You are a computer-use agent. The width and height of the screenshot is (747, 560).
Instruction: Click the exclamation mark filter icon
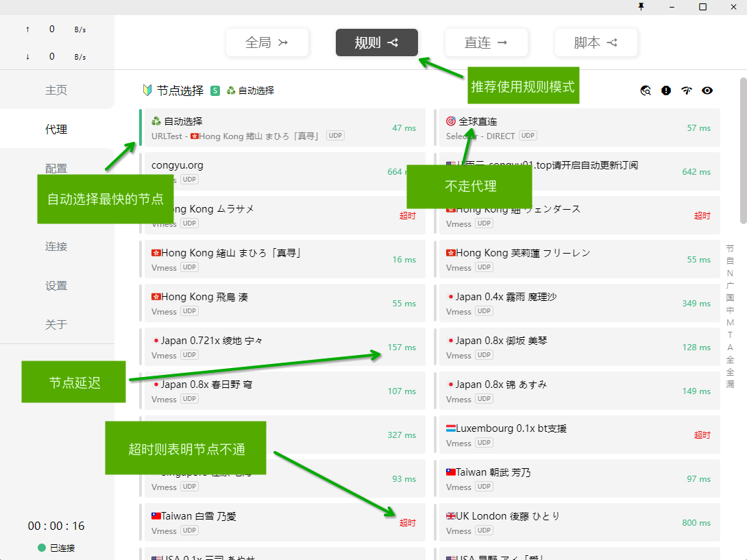coord(666,90)
